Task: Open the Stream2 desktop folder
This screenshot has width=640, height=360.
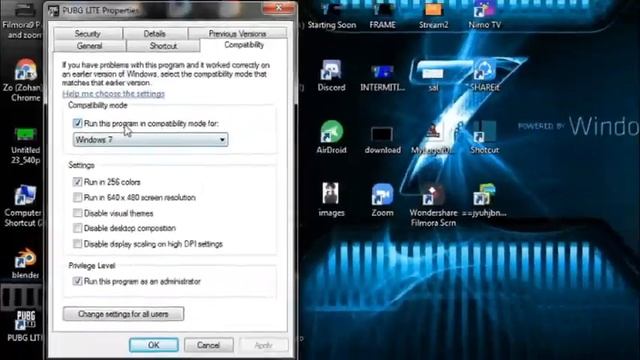Action: [x=433, y=16]
